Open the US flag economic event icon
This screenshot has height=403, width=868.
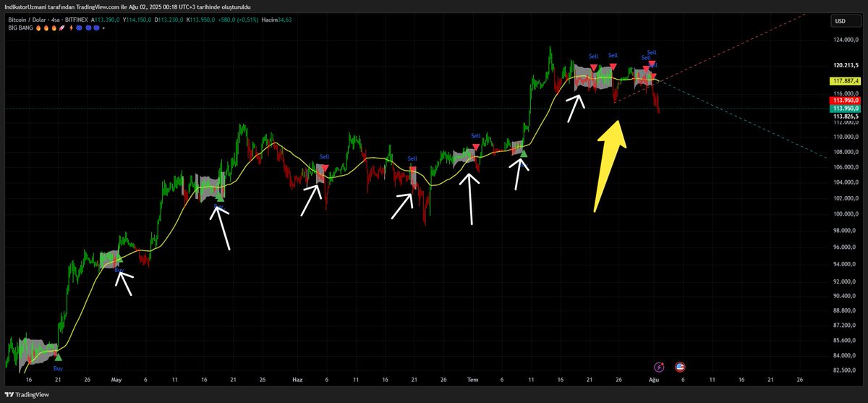pos(680,368)
